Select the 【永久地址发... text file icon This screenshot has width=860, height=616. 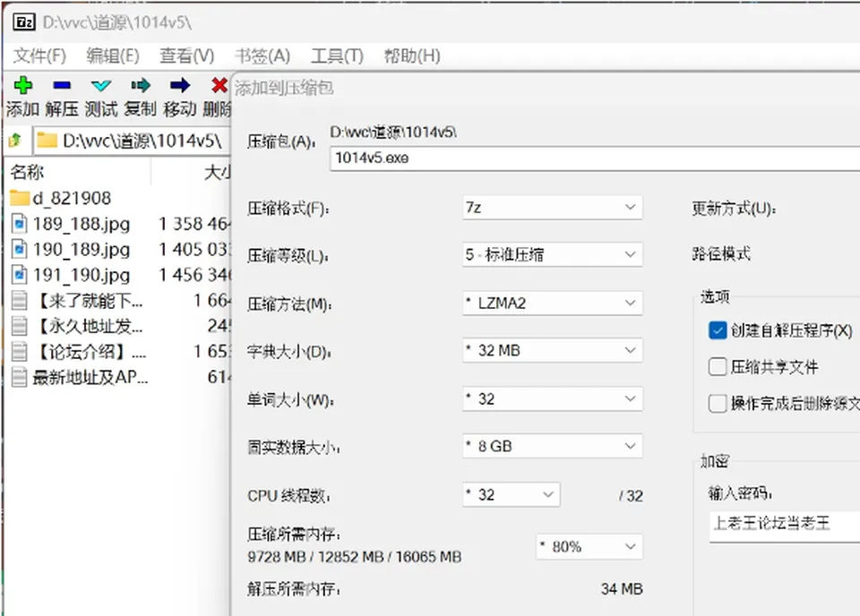pyautogui.click(x=20, y=326)
